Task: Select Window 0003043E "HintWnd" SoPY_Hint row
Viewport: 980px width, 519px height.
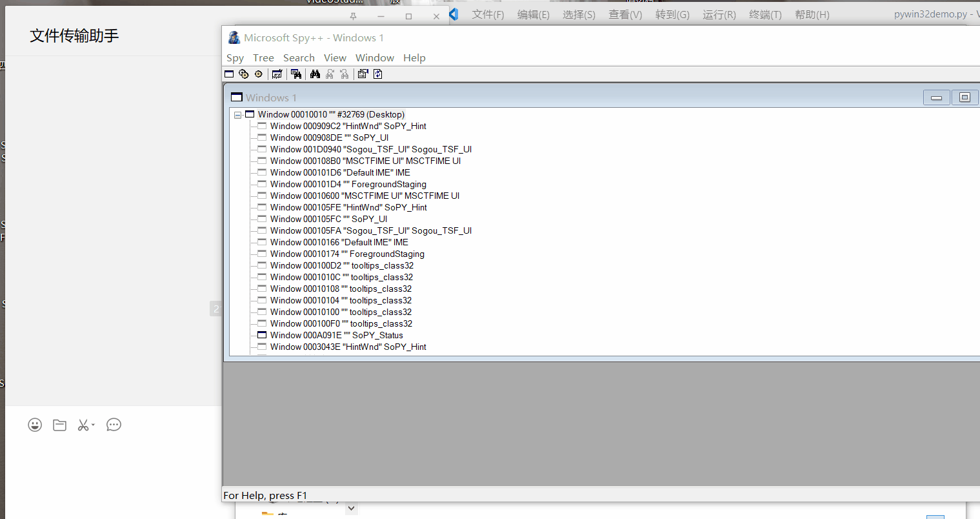Action: click(348, 347)
